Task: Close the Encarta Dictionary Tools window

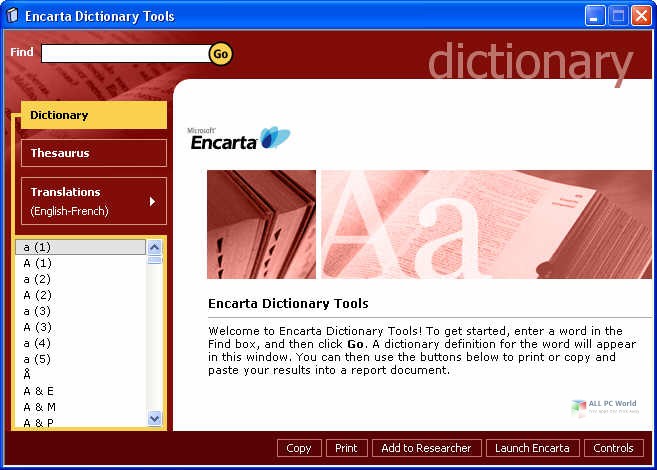Action: (x=641, y=16)
